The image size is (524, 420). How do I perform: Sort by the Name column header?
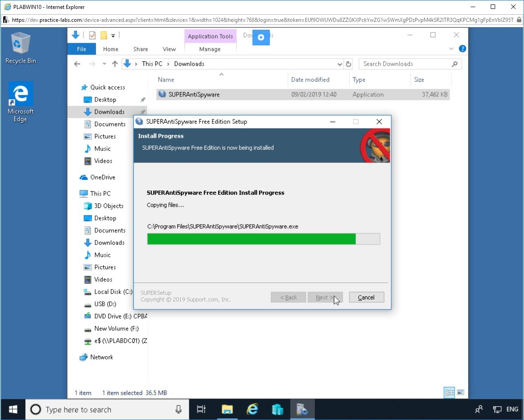point(221,80)
